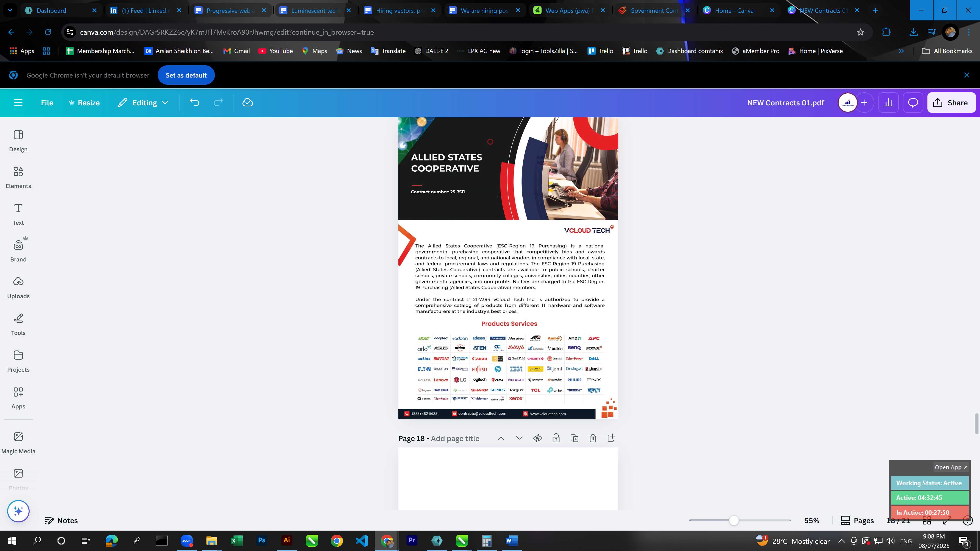Image resolution: width=980 pixels, height=551 pixels.
Task: Reload the current Canva page
Action: (48, 32)
